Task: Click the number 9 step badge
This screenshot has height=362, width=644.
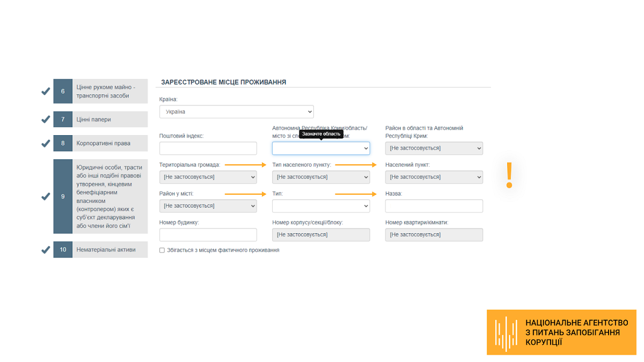Action: coord(63,196)
